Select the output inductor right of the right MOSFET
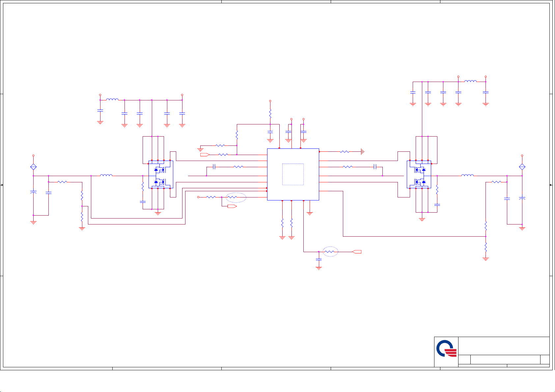This screenshot has width=555, height=392. pos(467,175)
